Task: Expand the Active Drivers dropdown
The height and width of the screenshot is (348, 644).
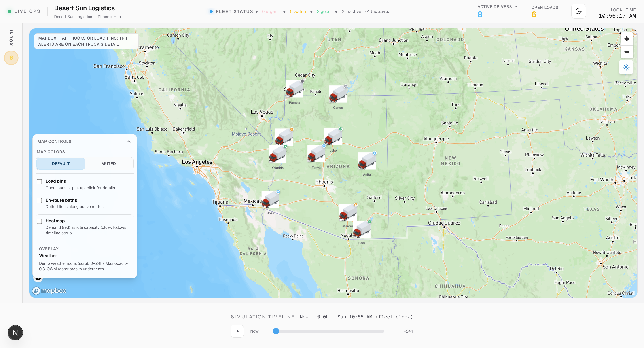Action: coord(516,6)
